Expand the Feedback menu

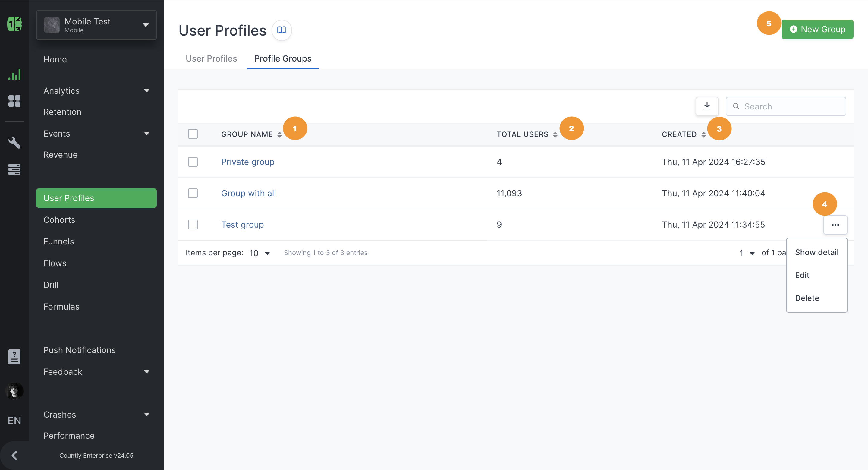(96, 371)
